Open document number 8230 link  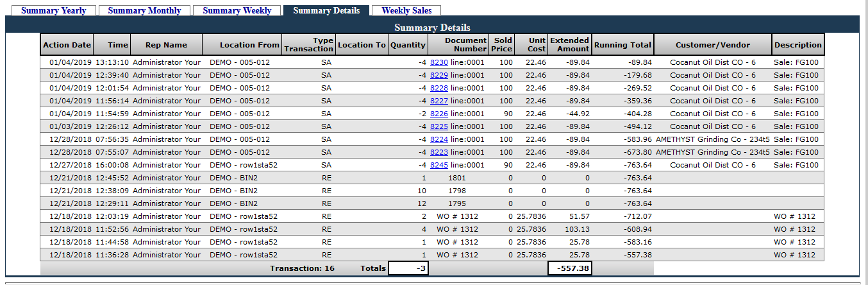(439, 62)
